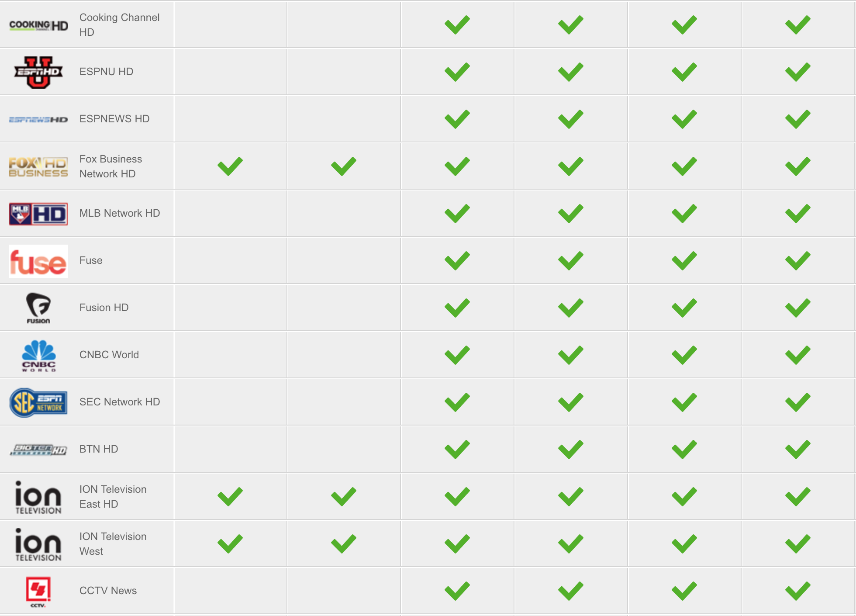This screenshot has height=616, width=856.
Task: Click the CCTV News logo
Action: click(38, 592)
